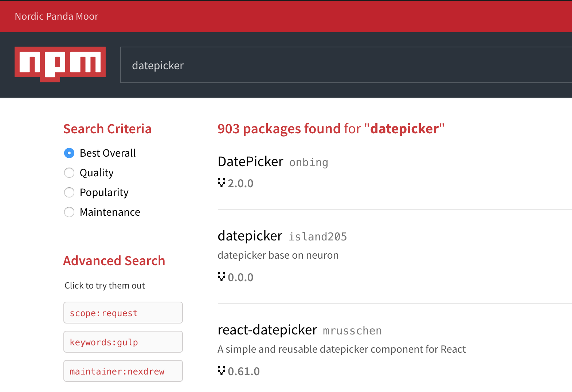Viewport: 572px width, 392px height.
Task: Try the keywords:gulp advanced search
Action: [x=123, y=342]
